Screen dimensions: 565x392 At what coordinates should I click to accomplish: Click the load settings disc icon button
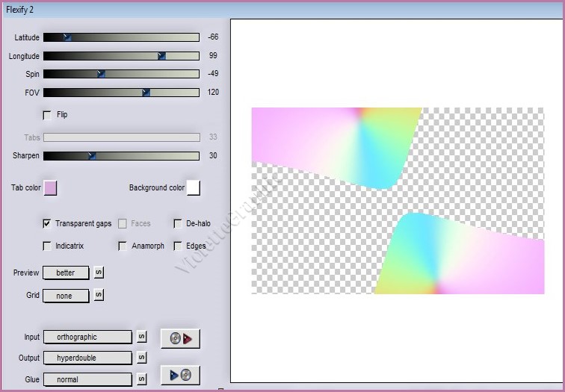(180, 338)
